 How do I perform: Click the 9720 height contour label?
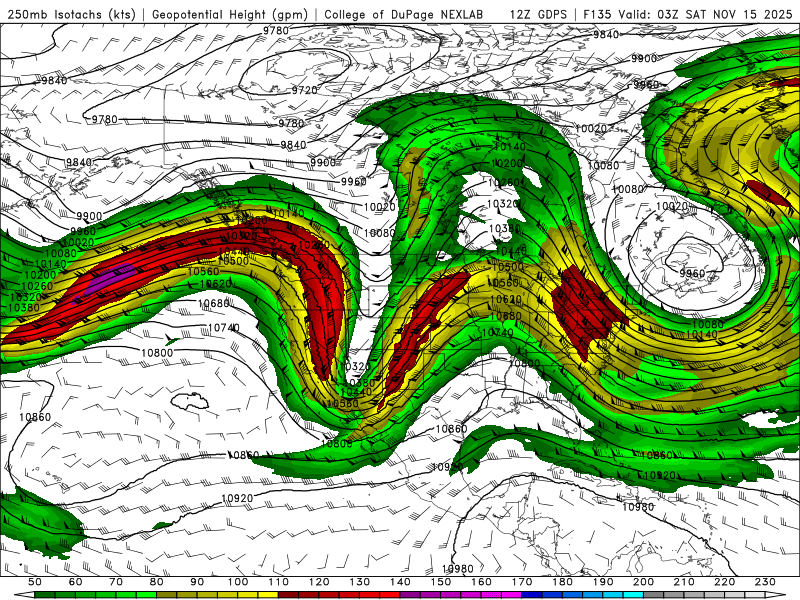click(x=305, y=90)
